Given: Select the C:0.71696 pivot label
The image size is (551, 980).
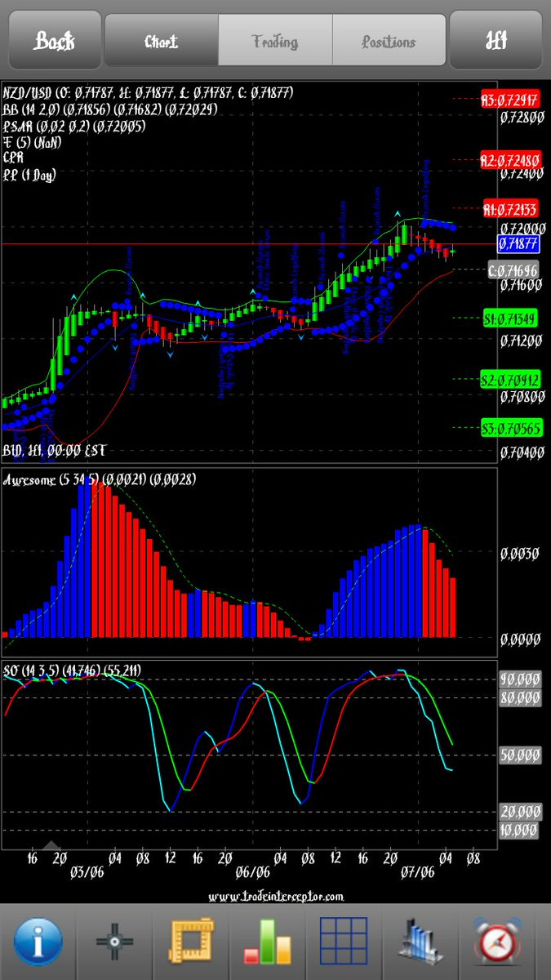Looking at the screenshot, I should click(x=513, y=269).
